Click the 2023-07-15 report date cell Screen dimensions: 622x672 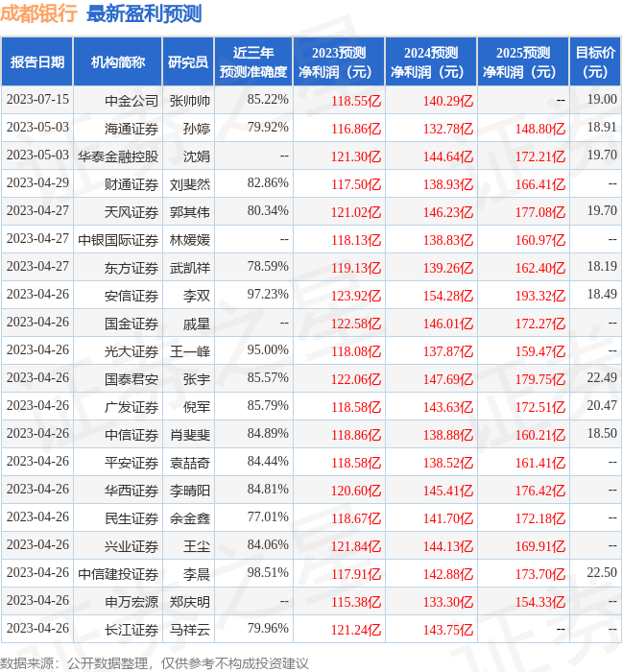point(37,100)
